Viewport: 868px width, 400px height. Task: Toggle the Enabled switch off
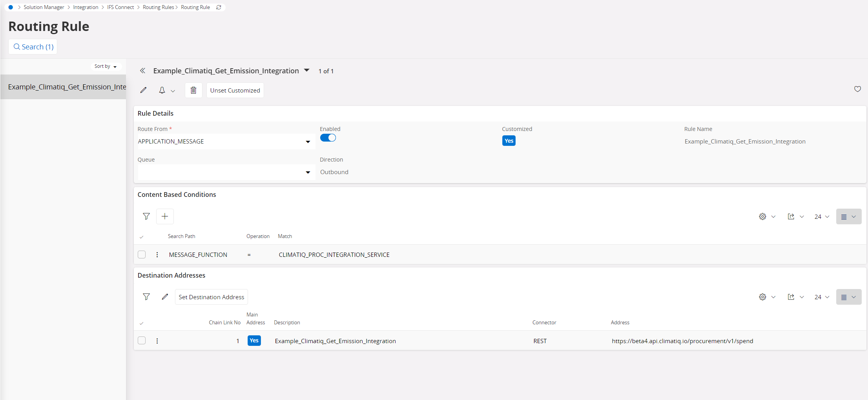328,138
